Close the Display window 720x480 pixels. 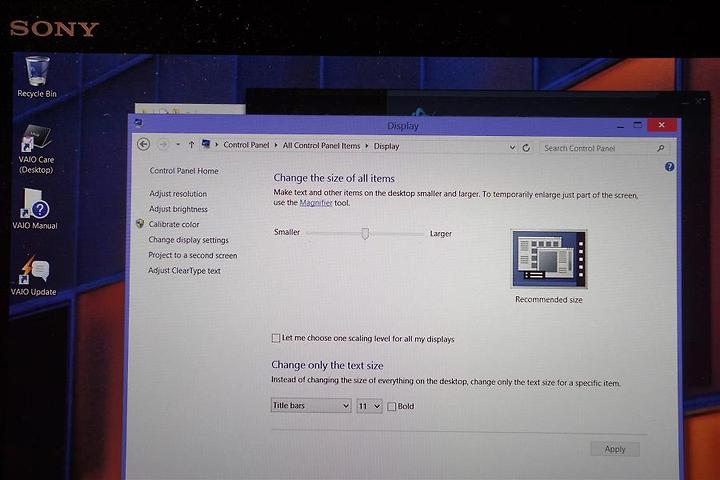661,125
